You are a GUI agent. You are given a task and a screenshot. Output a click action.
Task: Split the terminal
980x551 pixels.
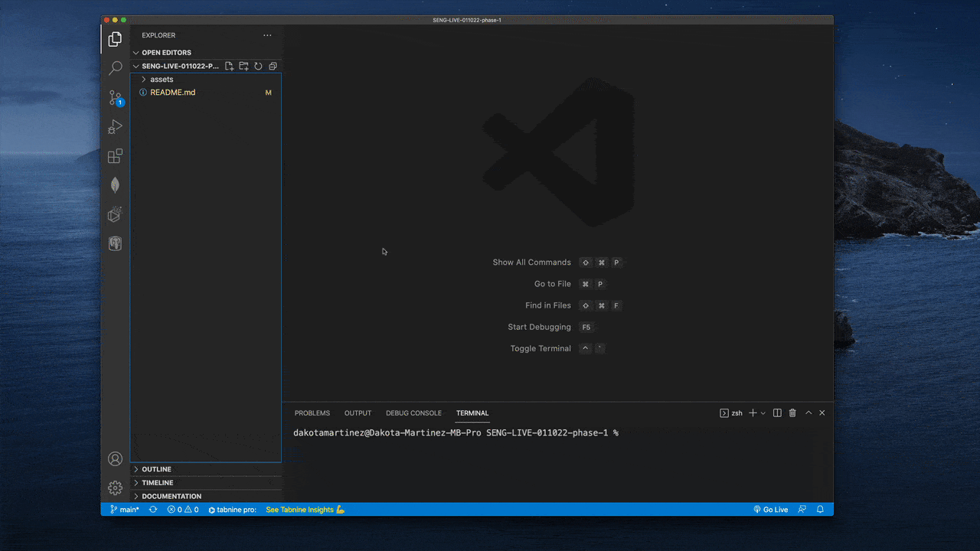(776, 412)
